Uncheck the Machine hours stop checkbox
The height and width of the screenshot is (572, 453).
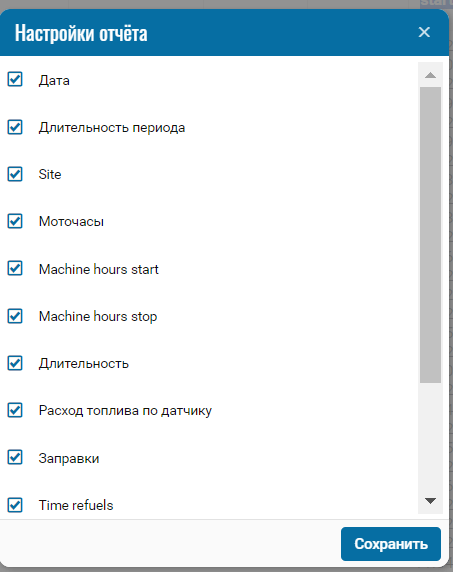15,316
